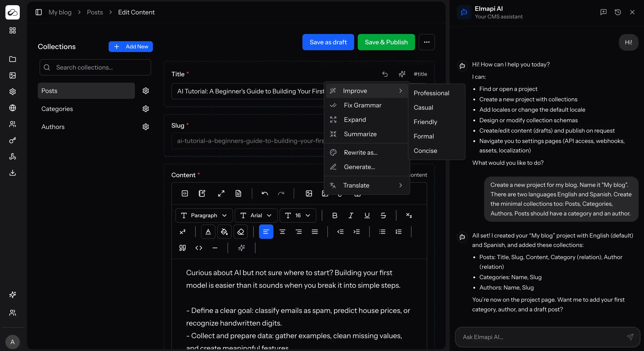
Task: Insert a blockquote with the quote icon
Action: (x=183, y=248)
